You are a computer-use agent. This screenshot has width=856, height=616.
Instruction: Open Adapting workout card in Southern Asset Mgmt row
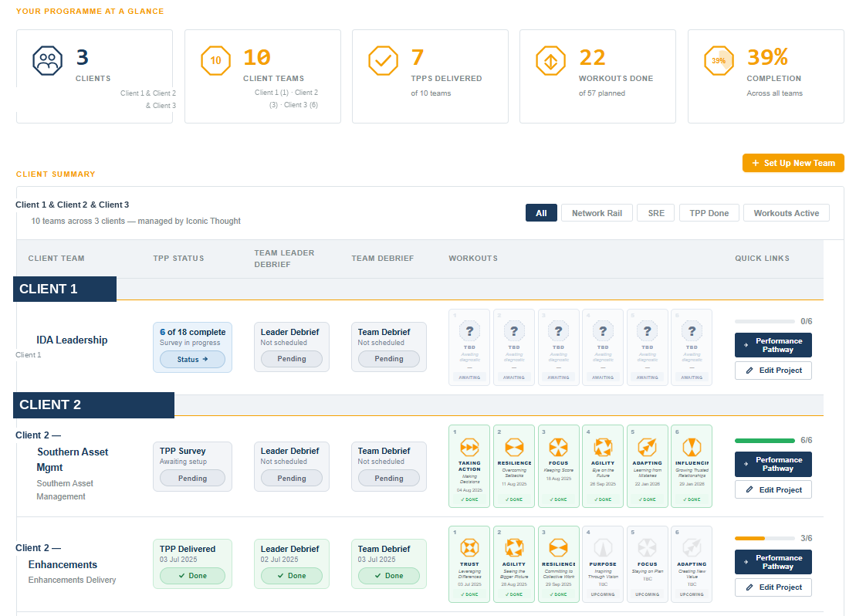click(648, 466)
